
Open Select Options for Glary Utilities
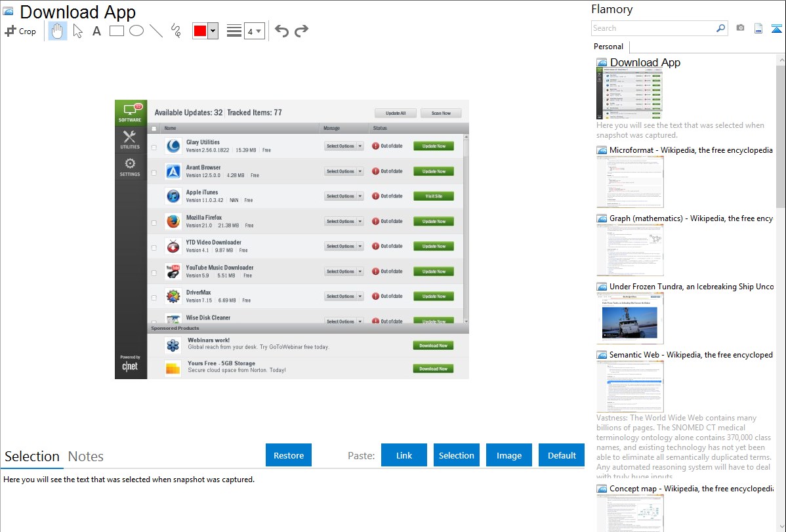tap(344, 146)
